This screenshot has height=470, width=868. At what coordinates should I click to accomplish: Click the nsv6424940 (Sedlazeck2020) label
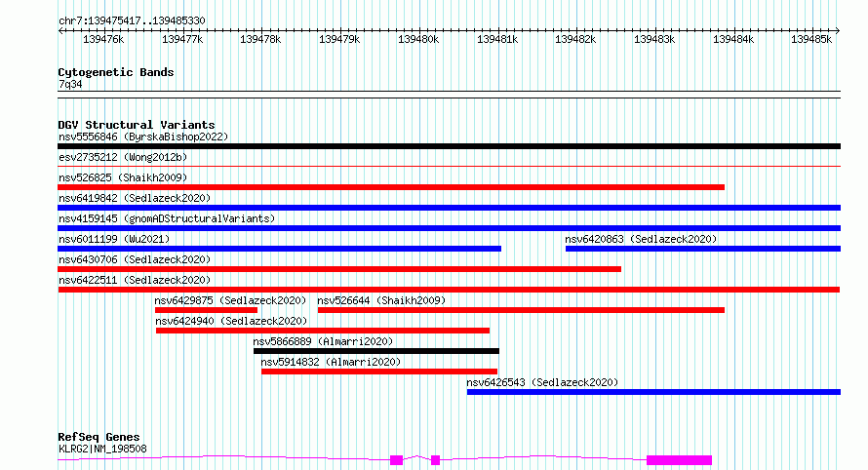click(231, 321)
